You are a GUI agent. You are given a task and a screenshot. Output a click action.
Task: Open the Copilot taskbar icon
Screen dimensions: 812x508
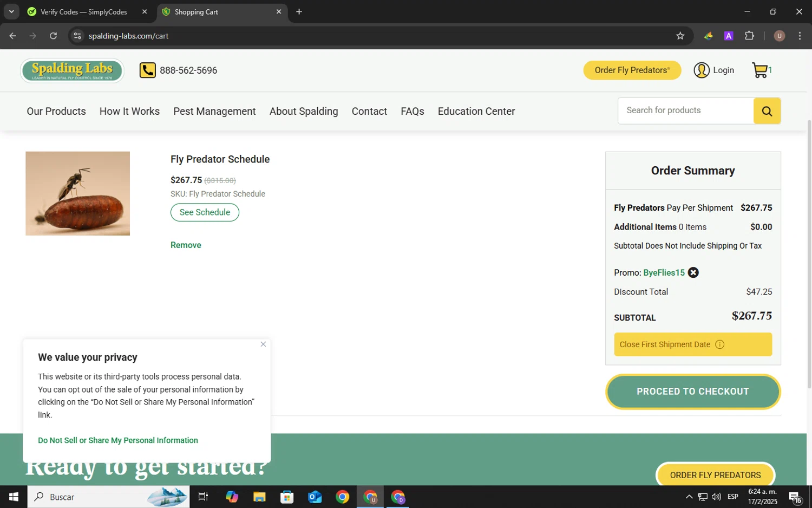pyautogui.click(x=232, y=497)
